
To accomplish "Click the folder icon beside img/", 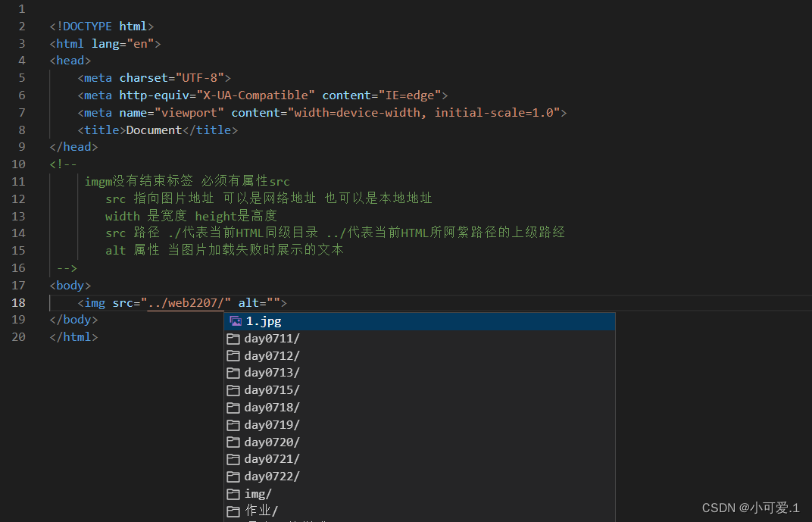I will coord(233,493).
